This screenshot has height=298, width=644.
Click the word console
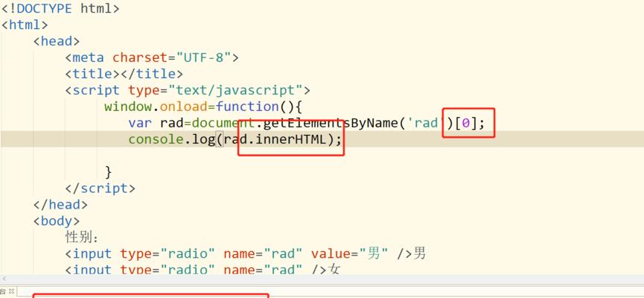click(x=156, y=139)
